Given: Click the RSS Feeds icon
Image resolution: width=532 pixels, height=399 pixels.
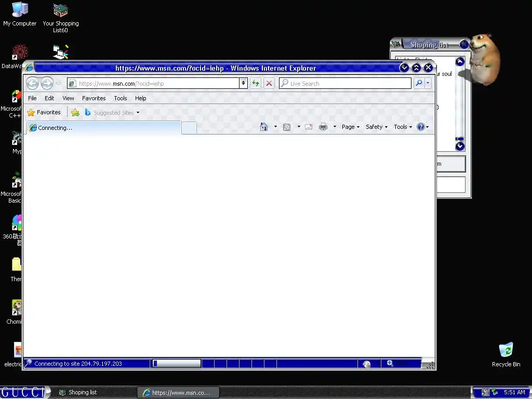Looking at the screenshot, I should [x=287, y=127].
